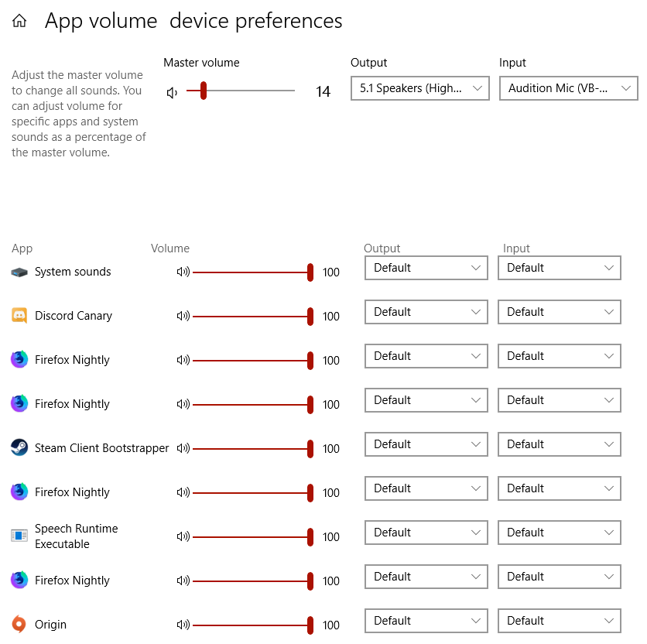Open the Output device dropdown showing 5.1 Speakers

click(419, 88)
